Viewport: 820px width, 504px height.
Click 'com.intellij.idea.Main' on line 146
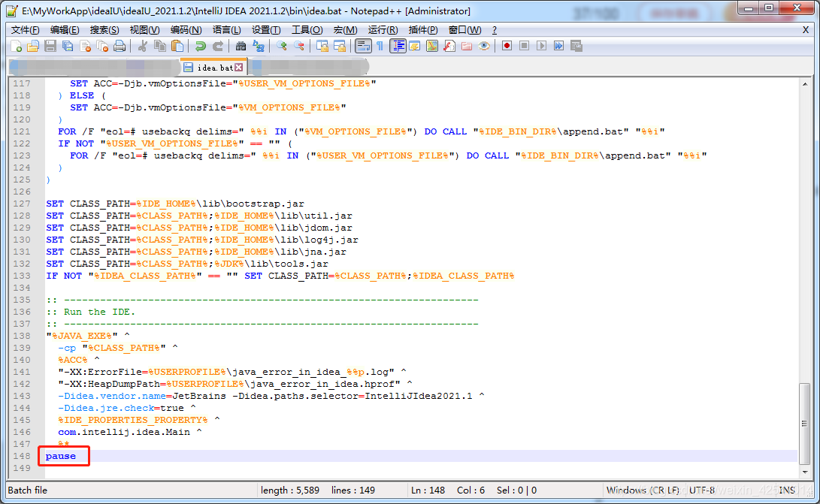[124, 432]
